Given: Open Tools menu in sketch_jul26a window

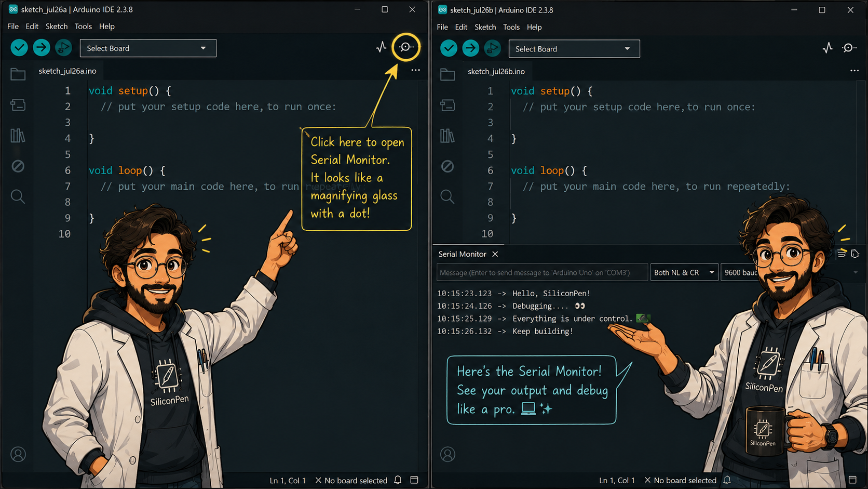Looking at the screenshot, I should click(83, 27).
